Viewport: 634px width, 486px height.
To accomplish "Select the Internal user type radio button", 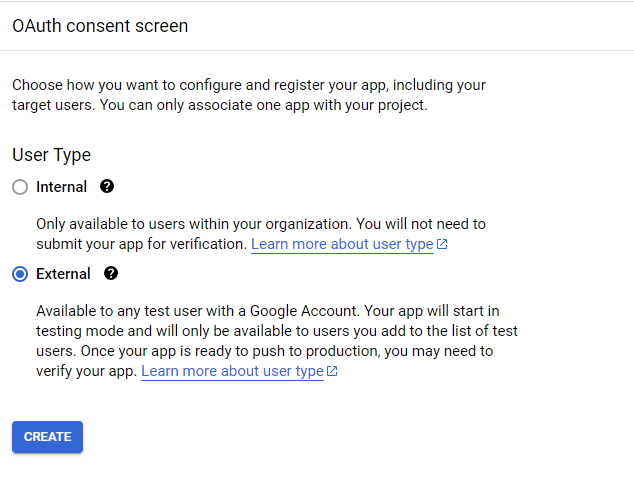I will [x=20, y=187].
